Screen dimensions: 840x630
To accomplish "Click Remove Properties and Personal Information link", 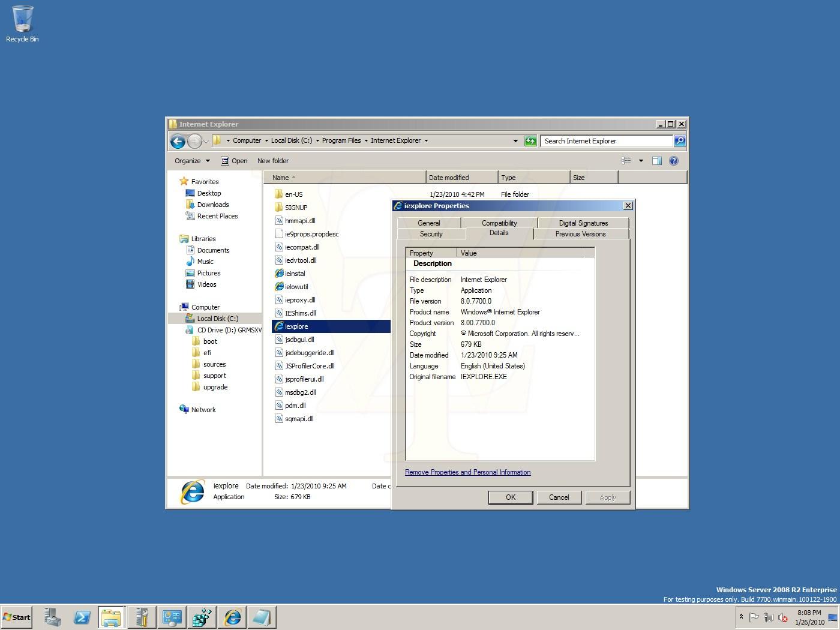I will (468, 472).
